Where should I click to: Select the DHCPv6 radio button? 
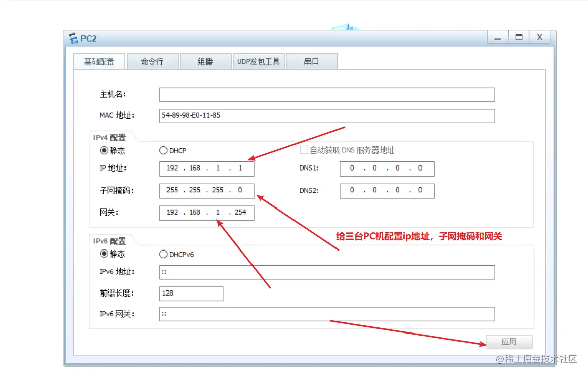(163, 254)
